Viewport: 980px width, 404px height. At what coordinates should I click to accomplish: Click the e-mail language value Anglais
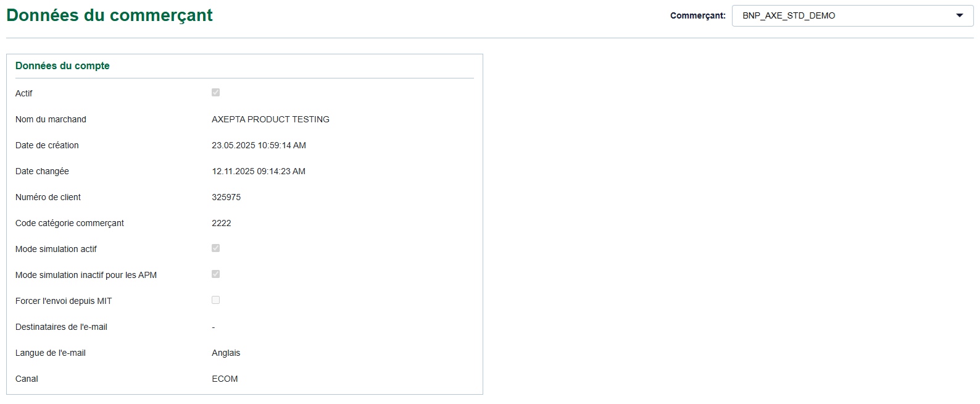coord(226,353)
